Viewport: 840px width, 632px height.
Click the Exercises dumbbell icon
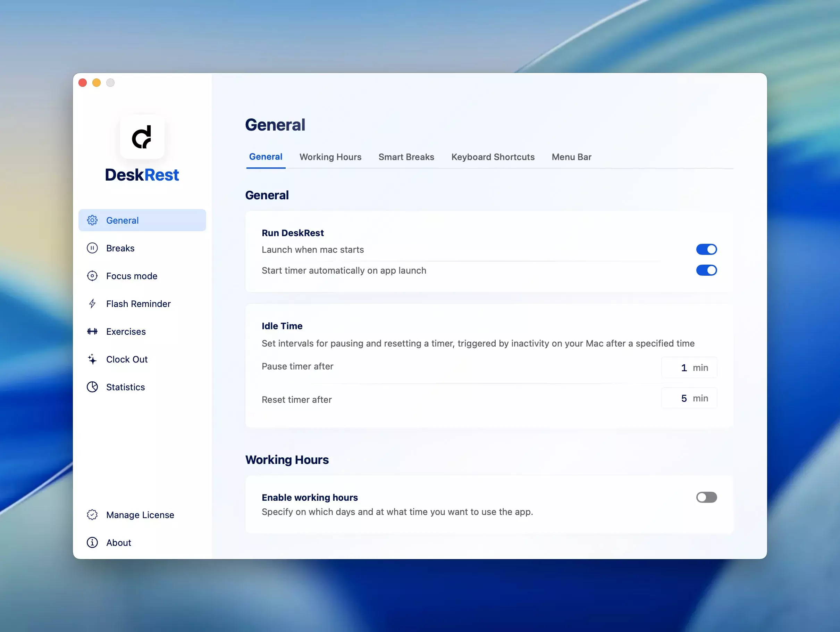point(92,332)
